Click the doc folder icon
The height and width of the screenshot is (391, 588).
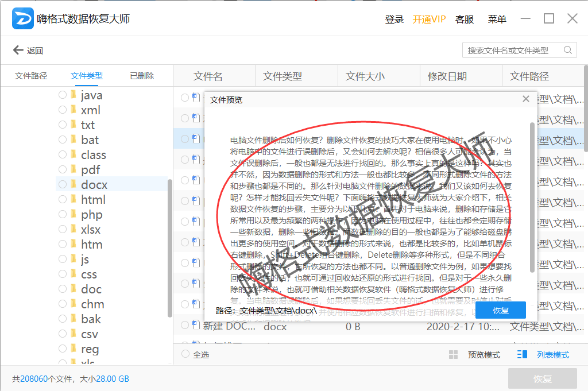[x=73, y=289]
